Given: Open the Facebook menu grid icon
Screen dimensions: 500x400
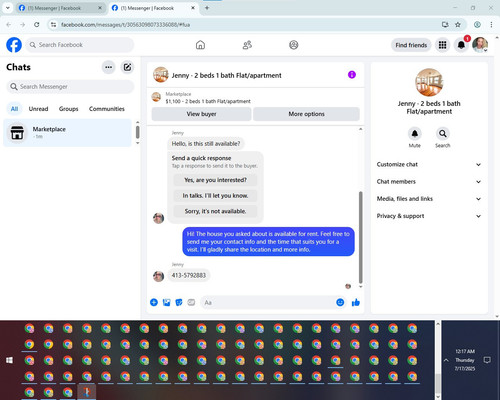Looking at the screenshot, I should [x=442, y=45].
